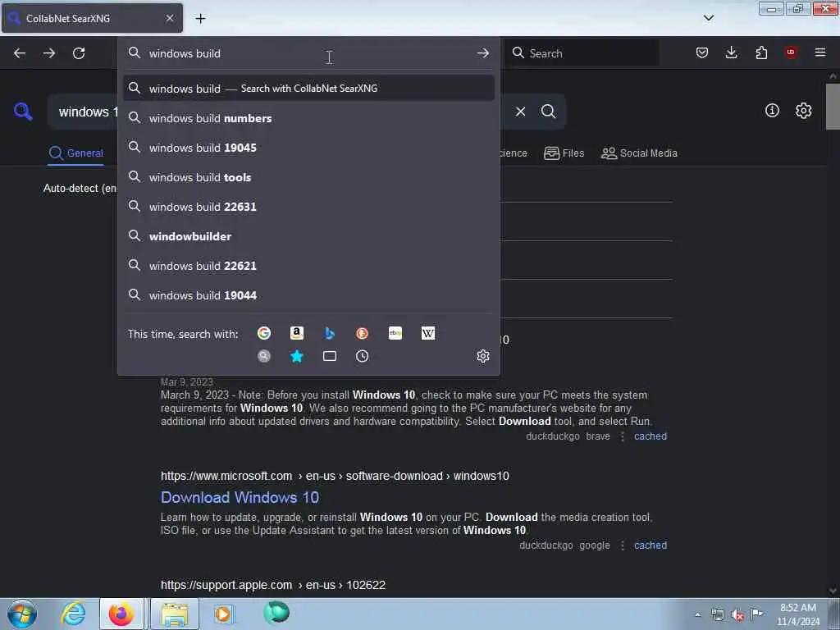The width and height of the screenshot is (840, 630).
Task: Select suggestion windows build 19045
Action: tap(308, 148)
